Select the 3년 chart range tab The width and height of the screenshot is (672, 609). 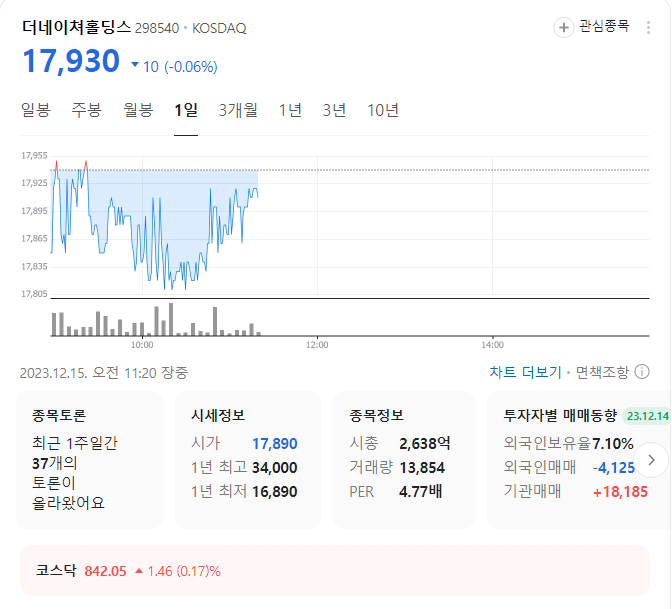pyautogui.click(x=334, y=110)
